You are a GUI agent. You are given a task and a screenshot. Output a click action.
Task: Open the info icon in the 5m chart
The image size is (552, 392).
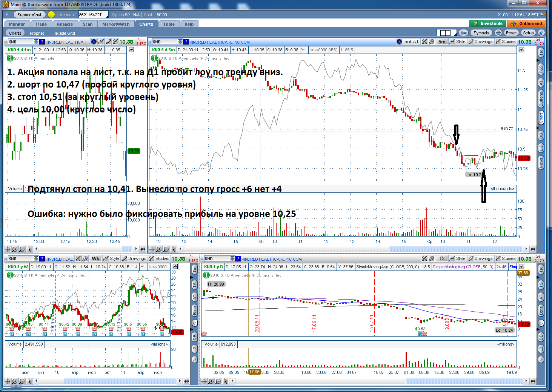154,58
